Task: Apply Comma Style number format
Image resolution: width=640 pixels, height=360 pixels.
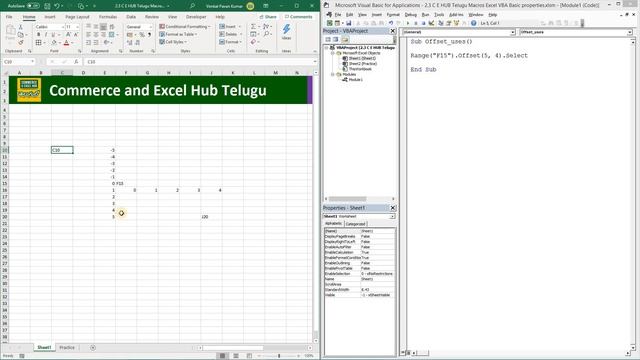Action: (149, 35)
